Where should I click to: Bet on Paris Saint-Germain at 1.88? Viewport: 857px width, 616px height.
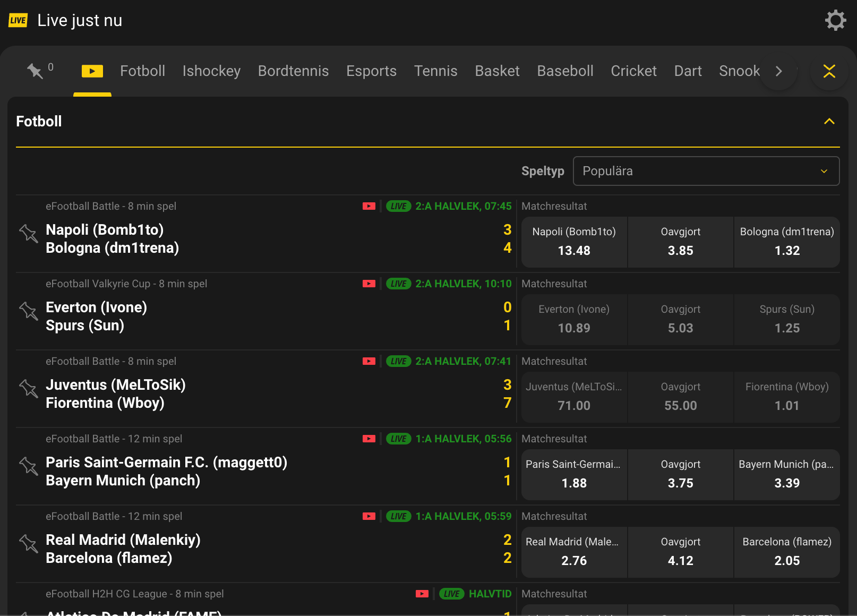click(x=574, y=474)
